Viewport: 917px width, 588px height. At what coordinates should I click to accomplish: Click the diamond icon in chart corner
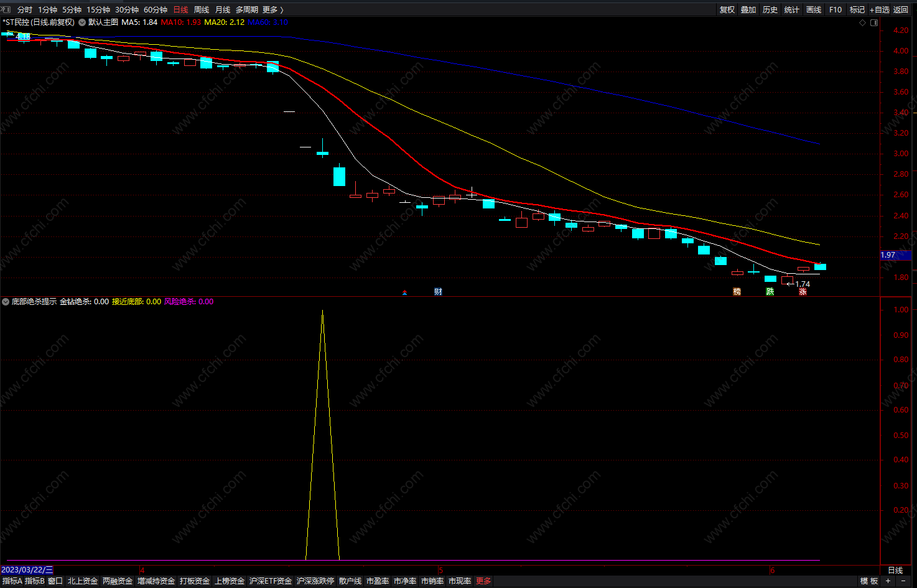(x=862, y=22)
